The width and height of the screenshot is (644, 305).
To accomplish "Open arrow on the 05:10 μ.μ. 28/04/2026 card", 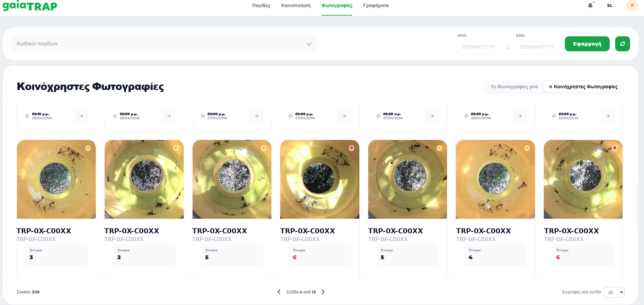I will 81,116.
